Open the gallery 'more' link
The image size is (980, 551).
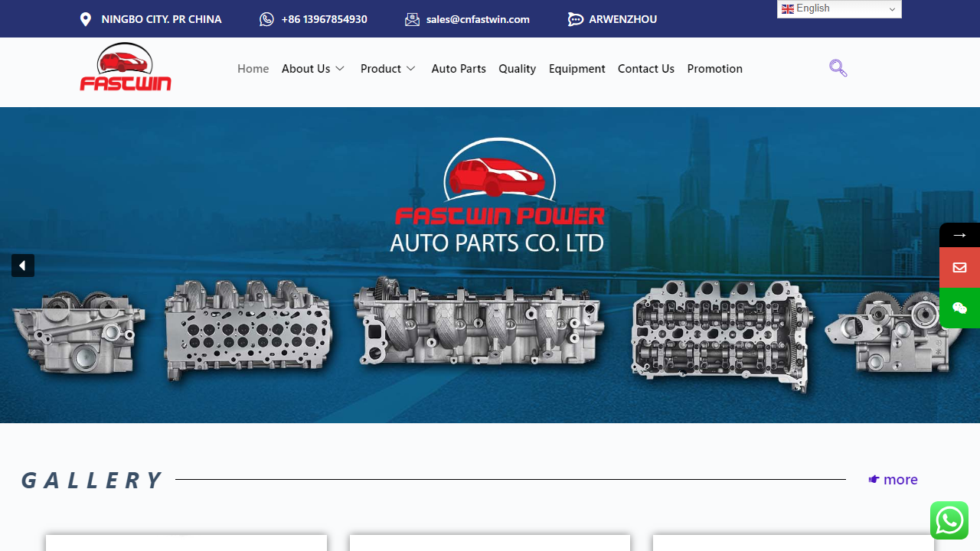(893, 480)
